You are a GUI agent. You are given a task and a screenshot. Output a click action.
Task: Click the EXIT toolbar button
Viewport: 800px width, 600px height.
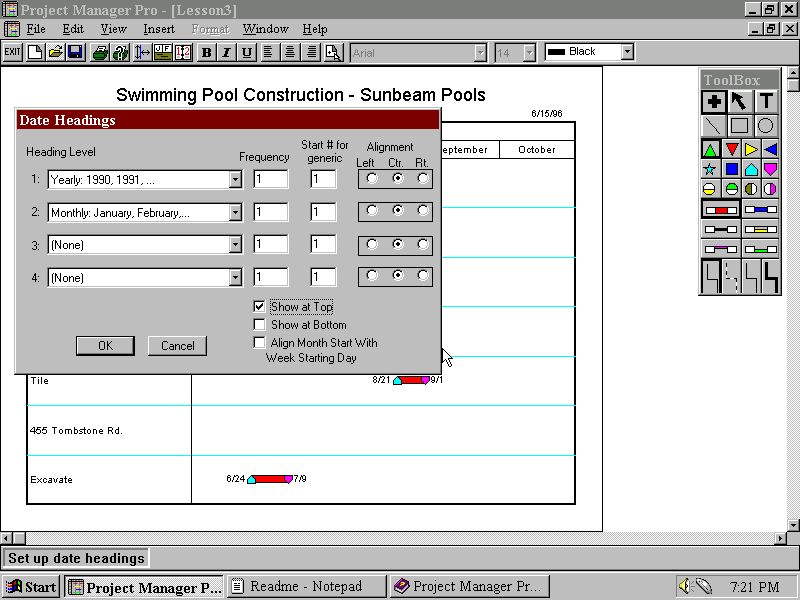pos(13,52)
